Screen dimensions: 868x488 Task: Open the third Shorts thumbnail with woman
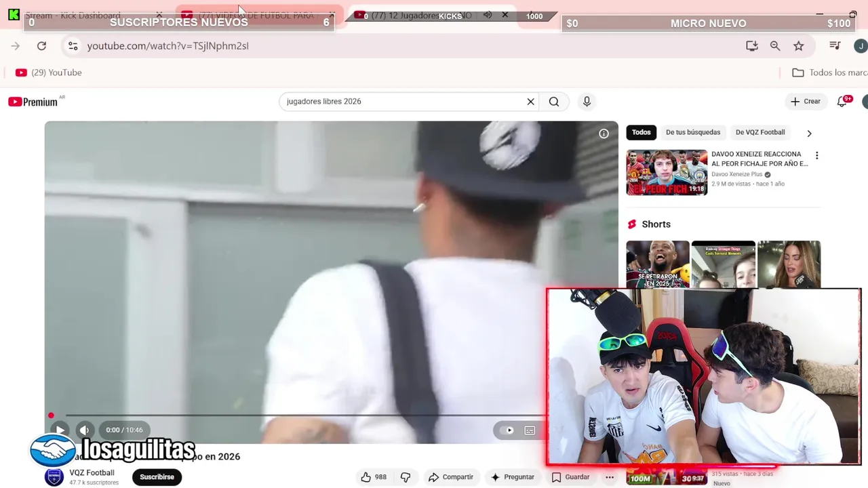click(x=789, y=264)
